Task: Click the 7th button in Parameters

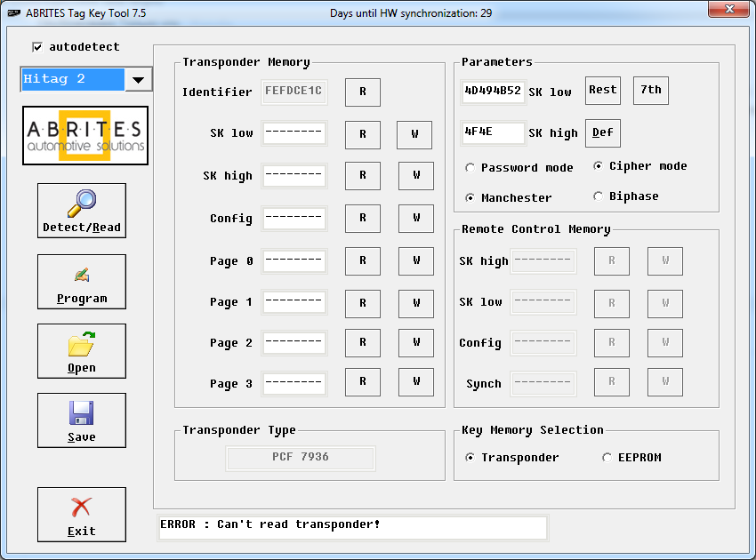Action: click(x=651, y=90)
